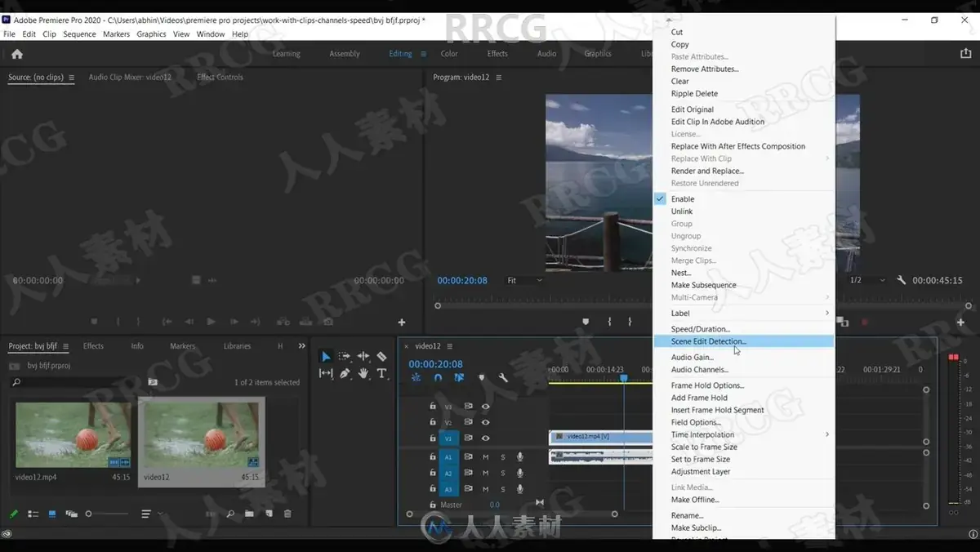The height and width of the screenshot is (552, 980).
Task: Create a new item in the project panel
Action: pos(268,514)
